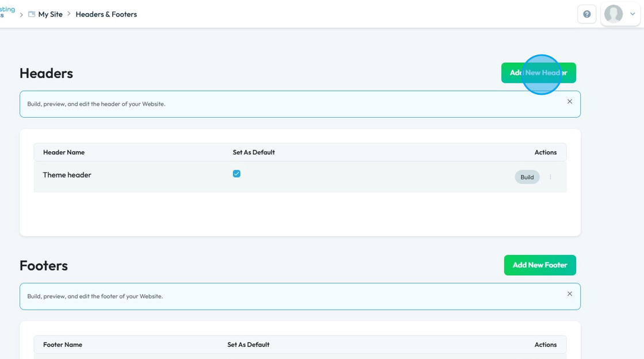Dismiss the header info banner
644x359 pixels.
[569, 101]
